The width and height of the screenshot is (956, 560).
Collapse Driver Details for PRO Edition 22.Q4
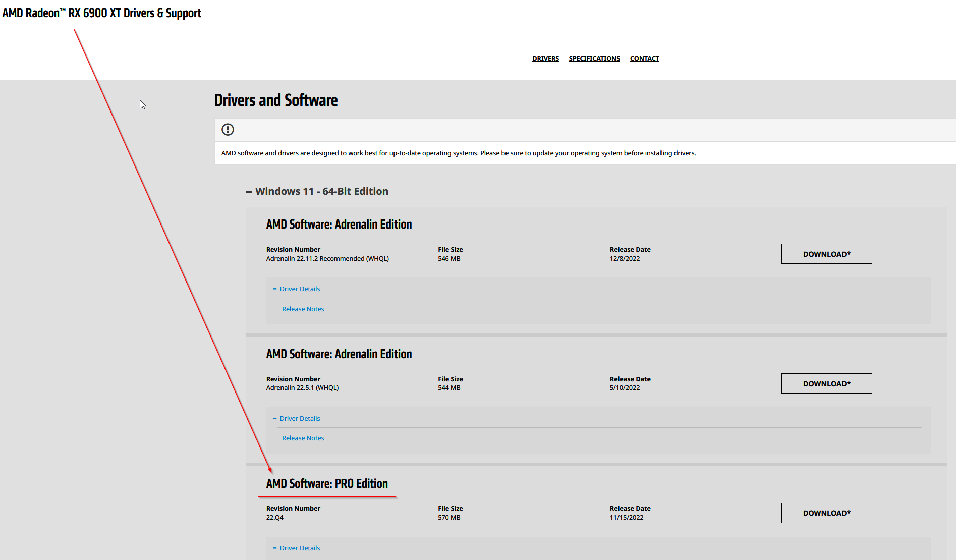296,548
